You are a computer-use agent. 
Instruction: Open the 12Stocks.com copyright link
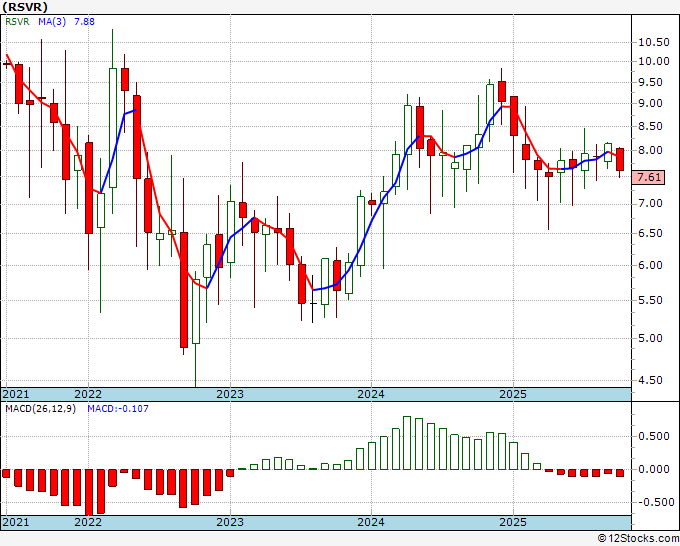click(638, 539)
